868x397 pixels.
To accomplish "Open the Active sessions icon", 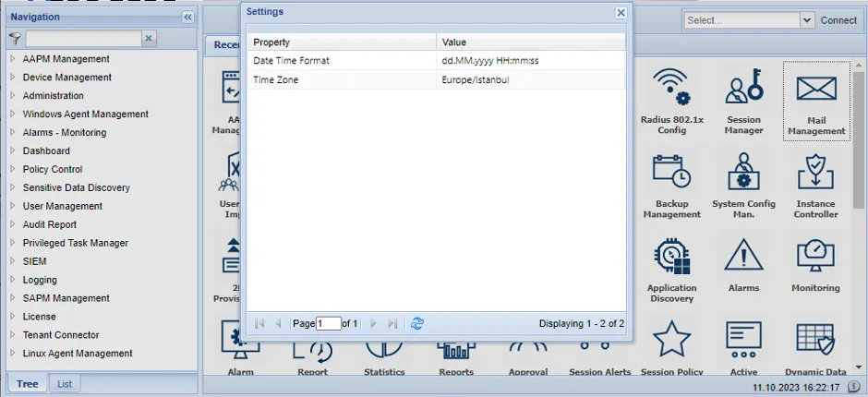I will pyautogui.click(x=743, y=339).
